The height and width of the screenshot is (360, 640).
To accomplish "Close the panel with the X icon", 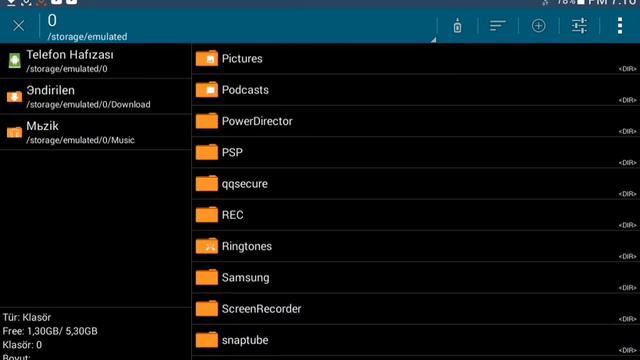I will click(x=18, y=26).
